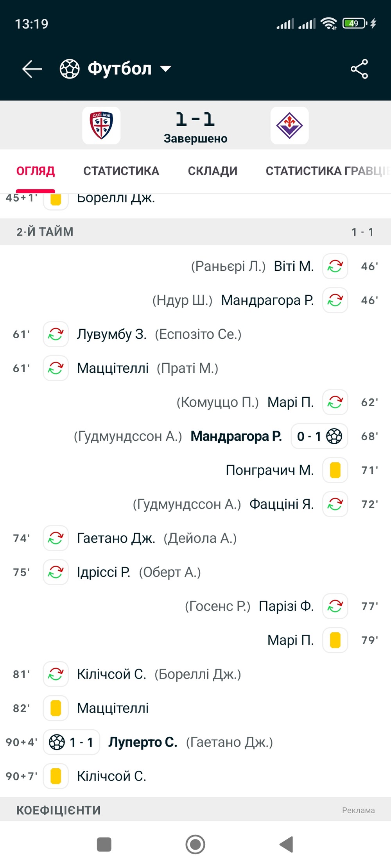Tap substitution icon for Лувумбу З.
The height and width of the screenshot is (868, 391).
[56, 334]
